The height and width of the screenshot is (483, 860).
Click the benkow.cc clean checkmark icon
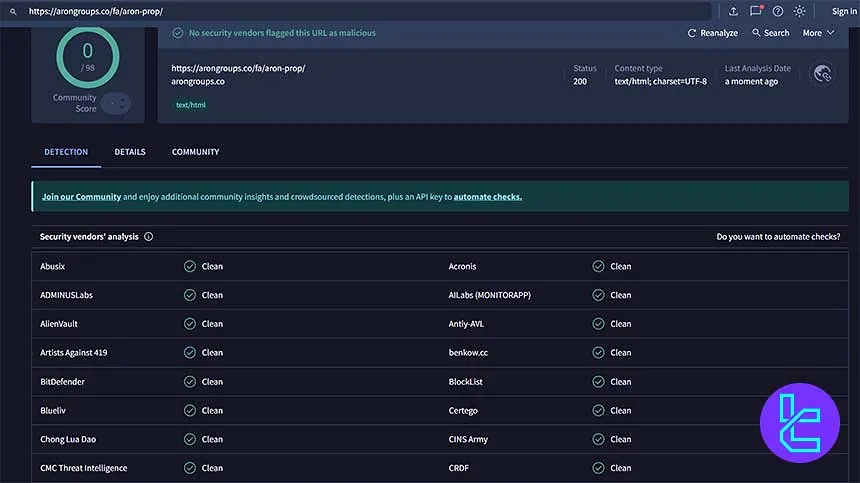(x=598, y=353)
